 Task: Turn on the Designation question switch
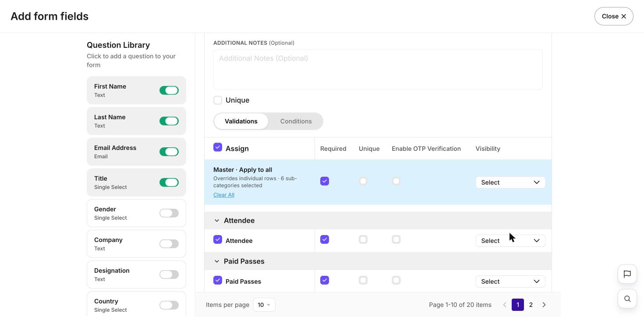click(x=169, y=274)
